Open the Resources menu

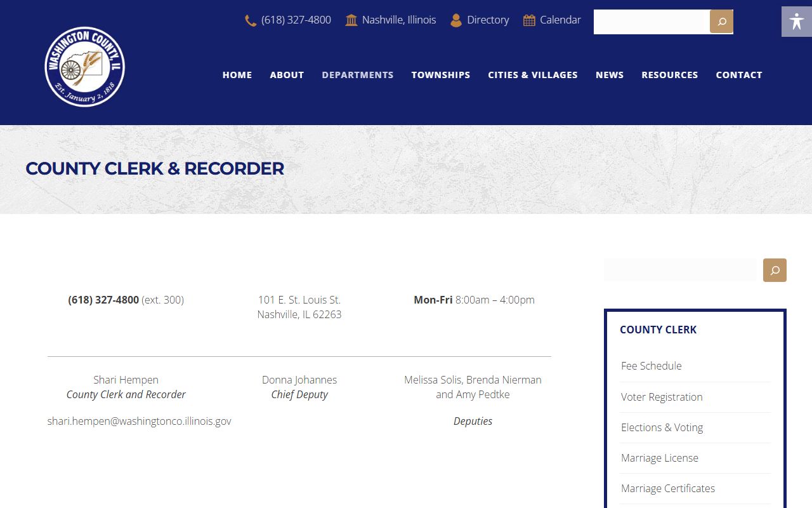(670, 75)
